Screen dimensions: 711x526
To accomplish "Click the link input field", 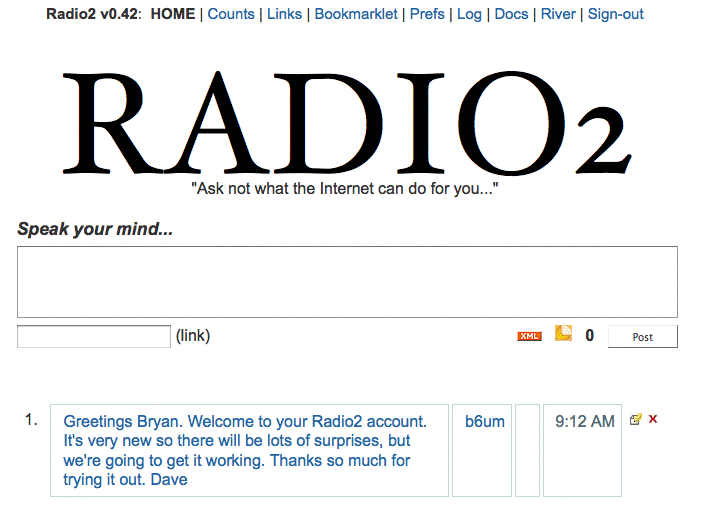I will [94, 336].
